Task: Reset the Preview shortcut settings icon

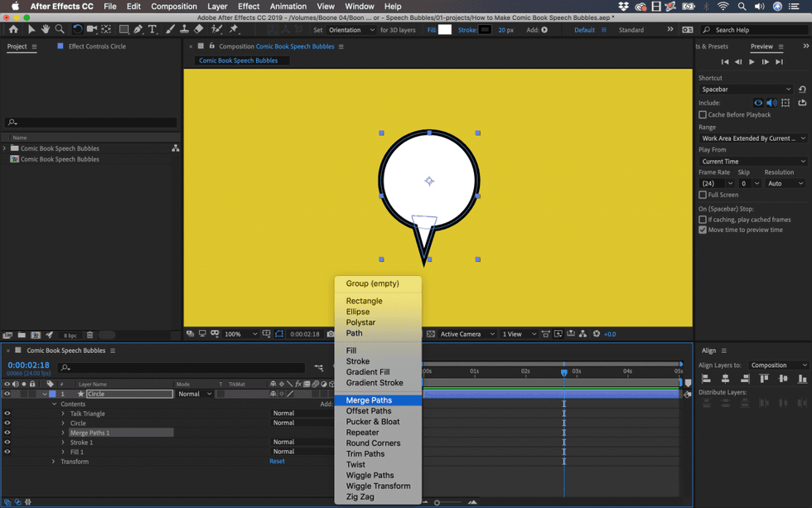Action: point(802,89)
